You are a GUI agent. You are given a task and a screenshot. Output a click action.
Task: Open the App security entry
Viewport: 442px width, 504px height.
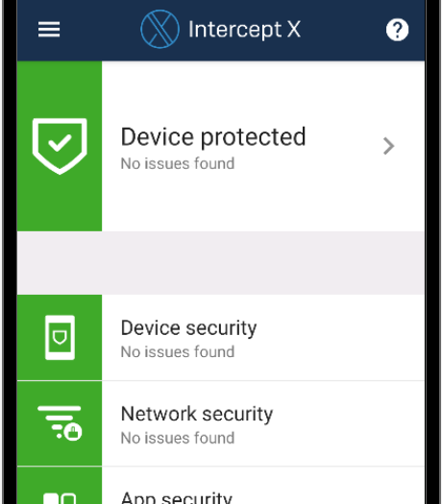[221, 486]
